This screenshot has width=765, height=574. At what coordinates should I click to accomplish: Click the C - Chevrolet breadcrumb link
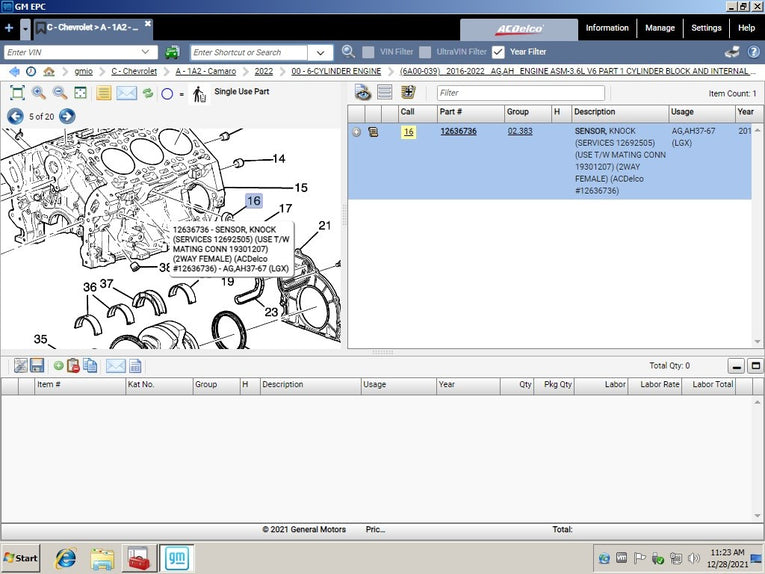coord(134,72)
